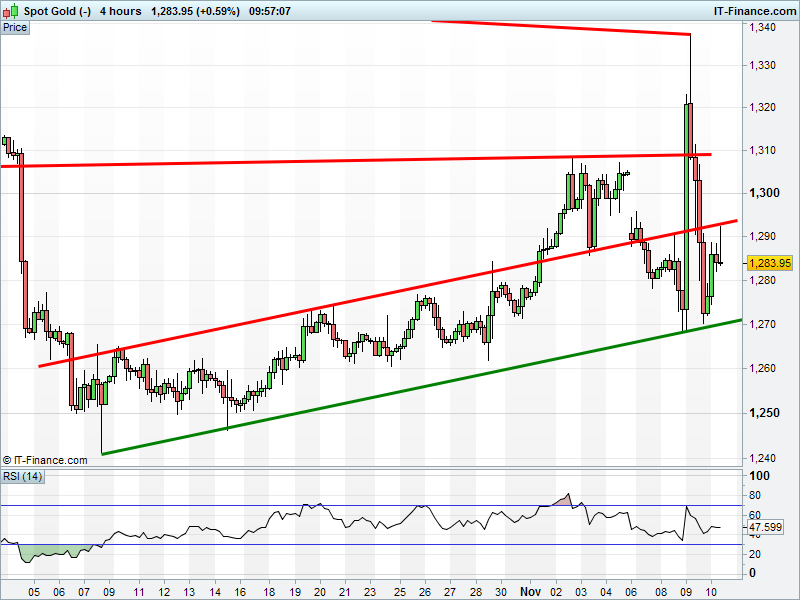Viewport: 800px width, 600px height.
Task: Click the RSI axis label 20
Action: click(x=755, y=554)
